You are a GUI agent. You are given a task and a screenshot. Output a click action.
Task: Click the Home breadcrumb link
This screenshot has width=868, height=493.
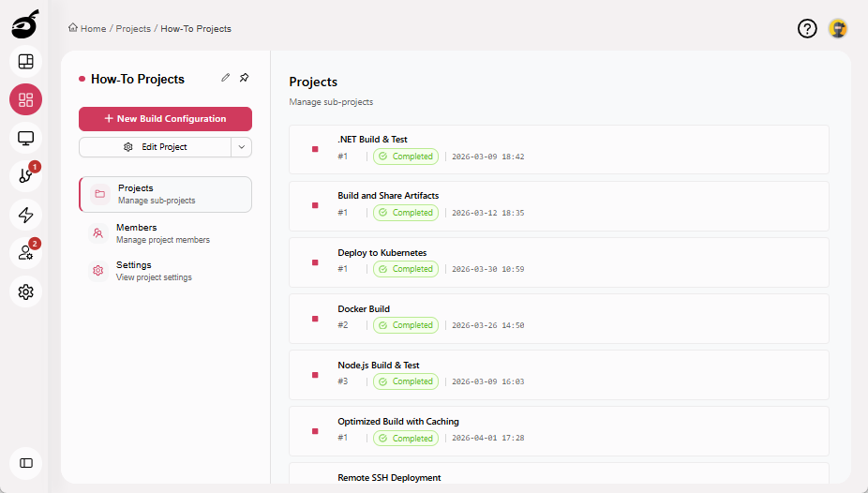click(87, 28)
